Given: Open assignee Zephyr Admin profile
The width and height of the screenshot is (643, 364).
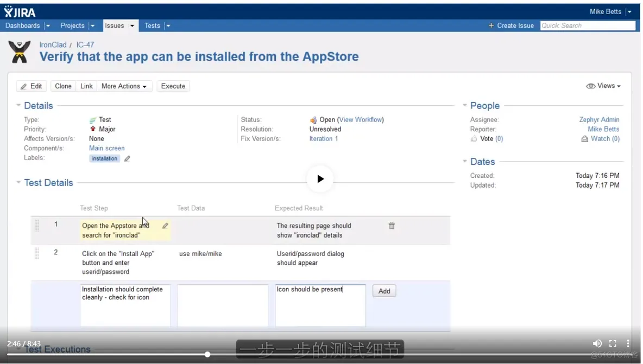Looking at the screenshot, I should click(x=599, y=120).
